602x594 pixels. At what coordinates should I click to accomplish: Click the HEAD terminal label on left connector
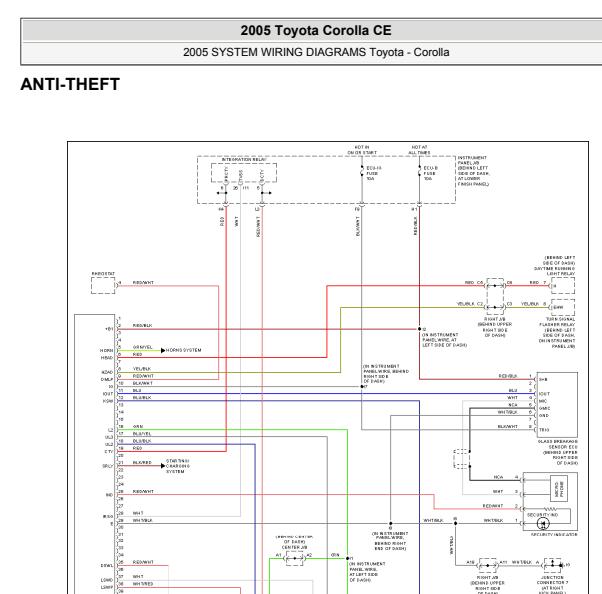coord(107,358)
